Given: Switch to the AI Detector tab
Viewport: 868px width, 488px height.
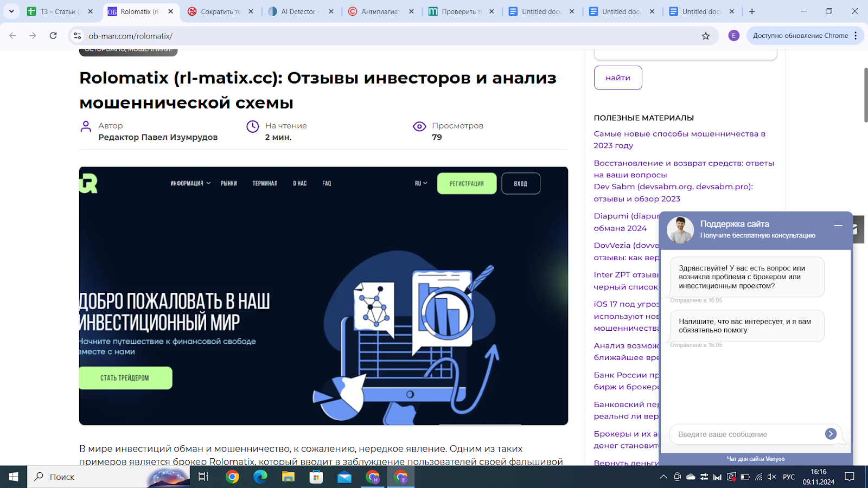Looking at the screenshot, I should (x=299, y=11).
